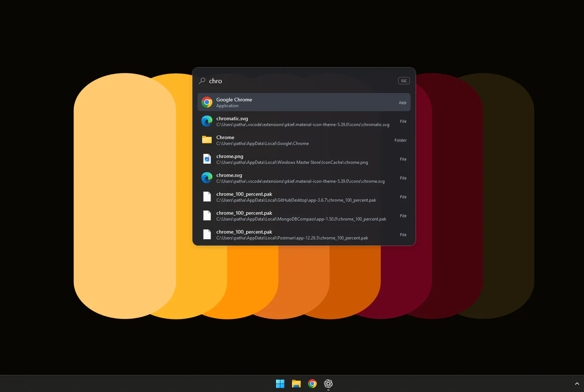Click the "File" label in the chrome.png row
The image size is (584, 392).
pyautogui.click(x=403, y=159)
